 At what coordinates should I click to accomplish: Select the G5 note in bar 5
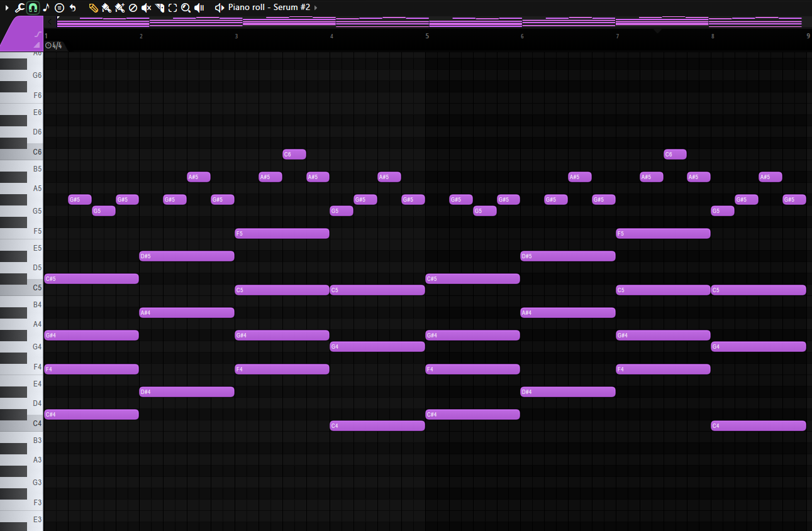coord(485,211)
